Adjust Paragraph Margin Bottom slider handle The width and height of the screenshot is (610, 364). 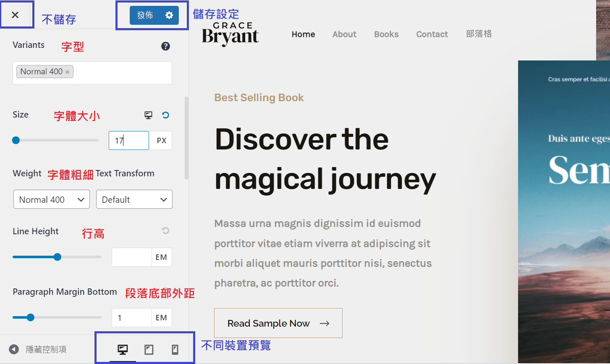click(x=31, y=317)
